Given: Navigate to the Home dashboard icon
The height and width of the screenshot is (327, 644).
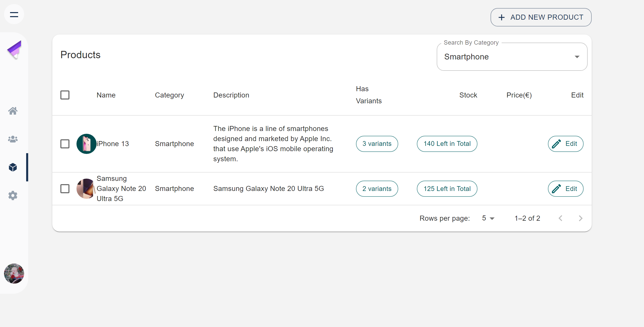Looking at the screenshot, I should coord(13,111).
